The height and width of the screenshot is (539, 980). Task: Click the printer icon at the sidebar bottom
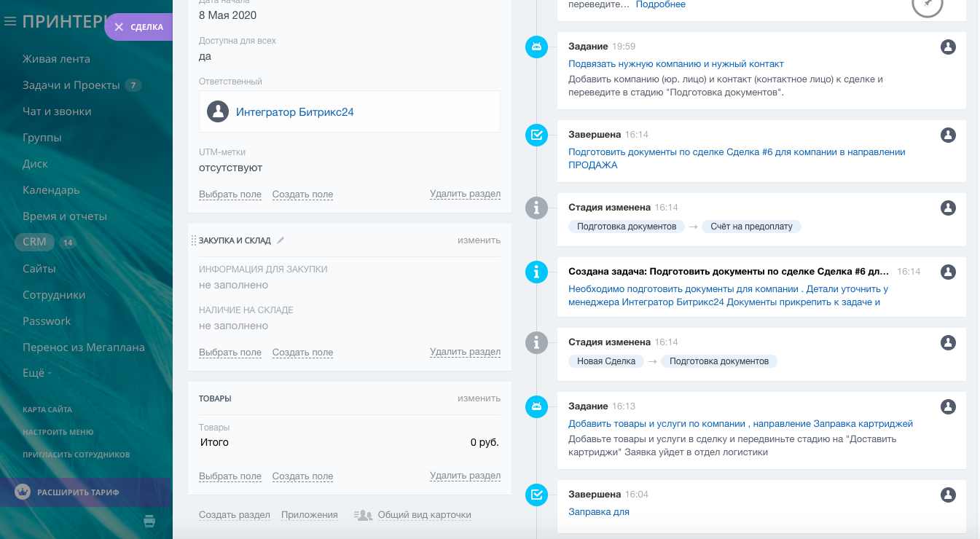coord(149,520)
